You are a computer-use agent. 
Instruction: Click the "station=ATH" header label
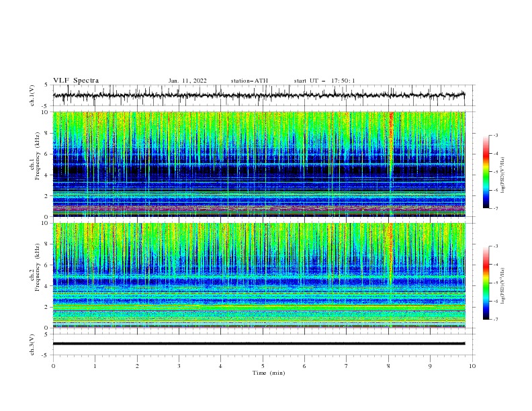click(x=249, y=81)
